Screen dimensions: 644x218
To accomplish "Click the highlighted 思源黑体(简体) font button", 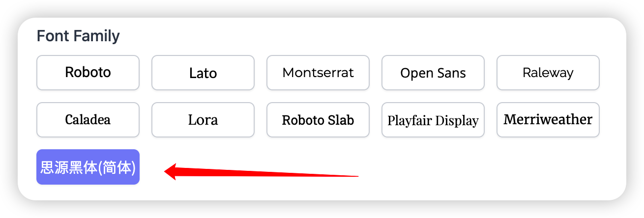I will (88, 167).
